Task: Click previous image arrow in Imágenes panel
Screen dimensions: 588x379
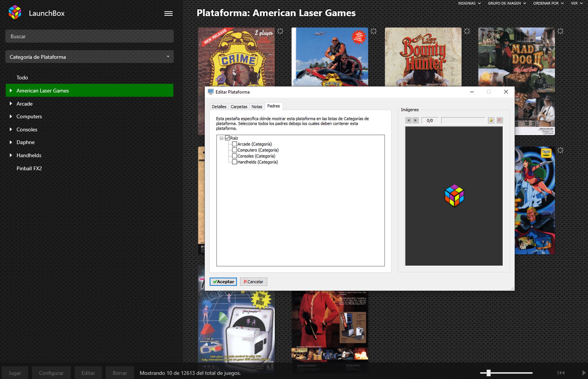Action: 409,120
